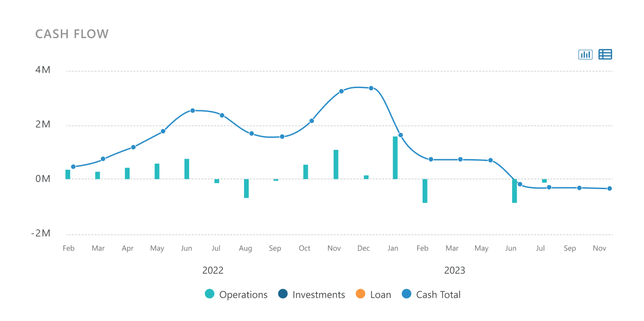
Task: Click the tall Operations bar for Jan 2023
Action: (x=395, y=158)
